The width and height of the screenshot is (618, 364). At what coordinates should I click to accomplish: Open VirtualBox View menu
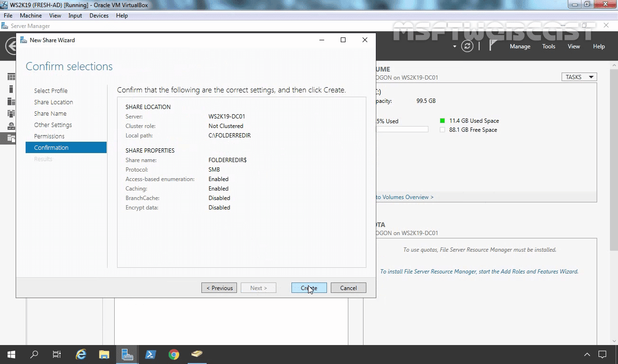coord(55,16)
